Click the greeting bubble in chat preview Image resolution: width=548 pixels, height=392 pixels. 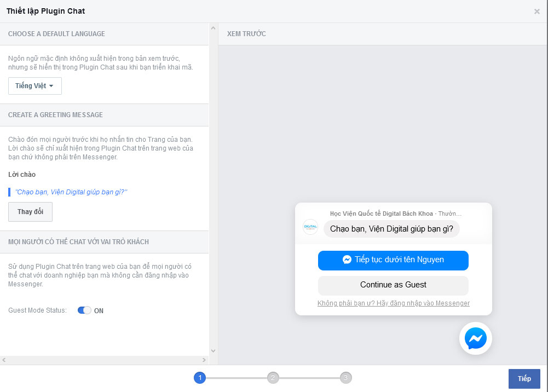(391, 229)
